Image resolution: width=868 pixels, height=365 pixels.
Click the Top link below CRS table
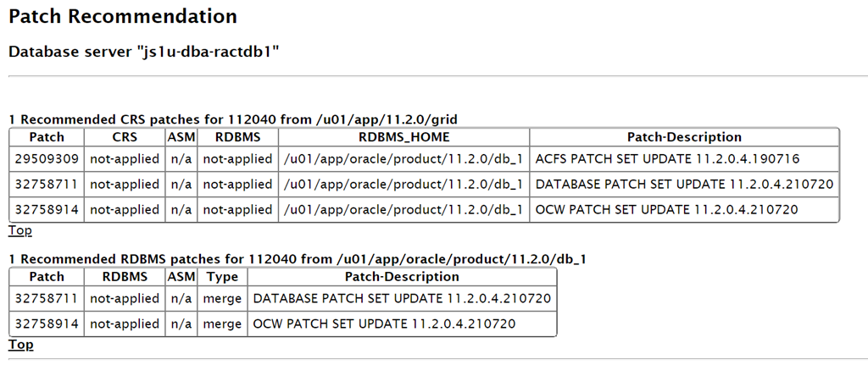20,230
